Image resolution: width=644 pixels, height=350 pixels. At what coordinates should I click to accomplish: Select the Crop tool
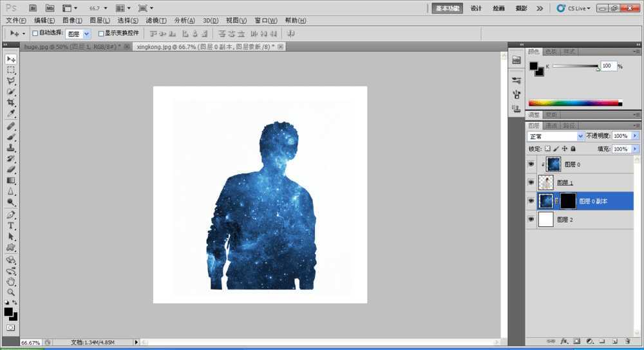[11, 103]
